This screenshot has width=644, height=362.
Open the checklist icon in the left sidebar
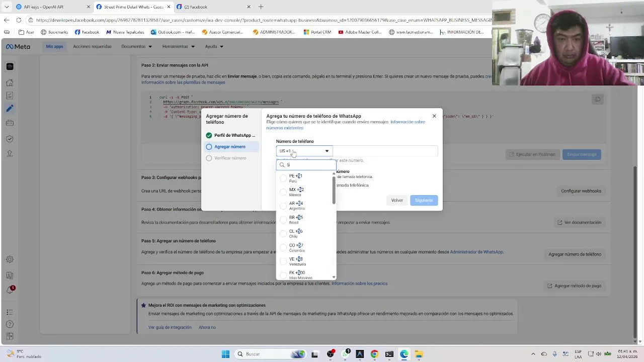[10, 96]
